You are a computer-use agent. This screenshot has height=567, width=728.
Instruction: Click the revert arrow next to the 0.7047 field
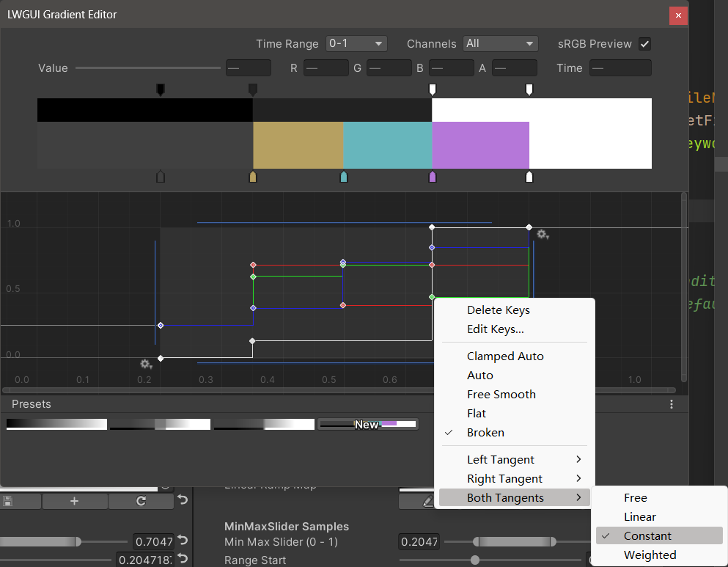183,541
